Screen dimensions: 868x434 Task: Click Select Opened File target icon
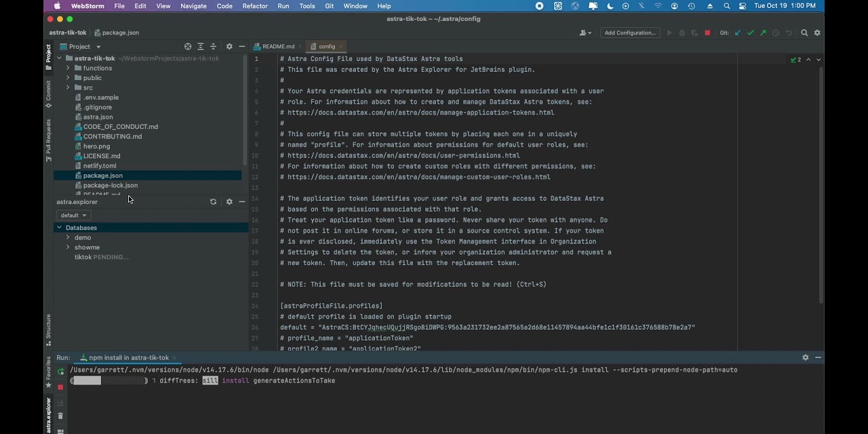(188, 47)
